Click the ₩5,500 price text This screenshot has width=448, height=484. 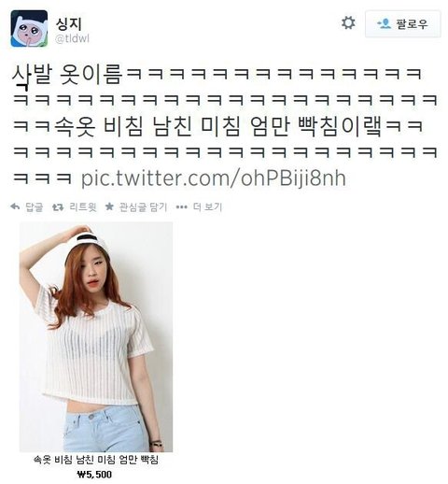[x=94, y=475]
